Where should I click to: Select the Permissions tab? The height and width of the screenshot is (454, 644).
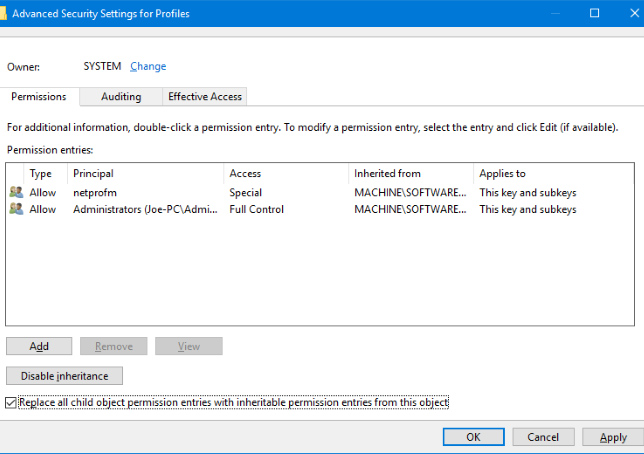coord(39,97)
